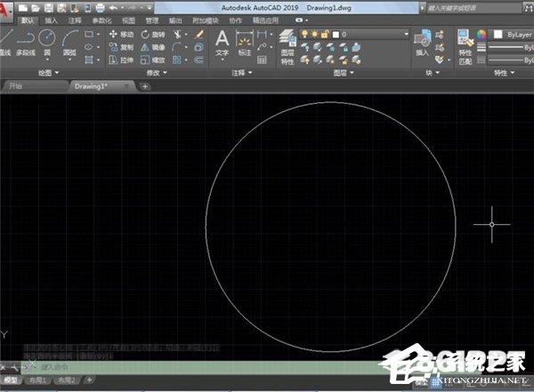Click the Hatch tool icon in Draw panel
This screenshot has width=534, height=392.
pos(89,60)
